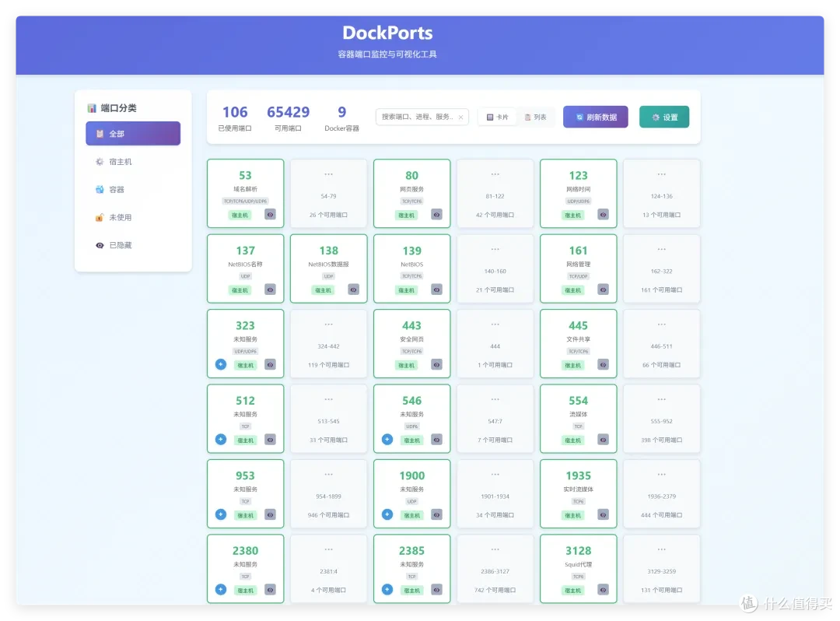Image resolution: width=840 pixels, height=621 pixels.
Task: Click eye icon on port 2380 card
Action: (x=271, y=590)
